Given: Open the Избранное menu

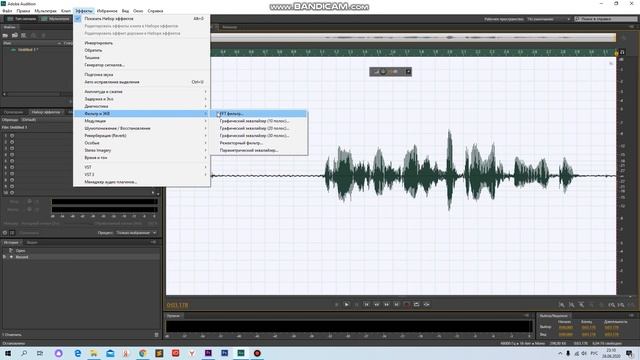Looking at the screenshot, I should (x=107, y=11).
